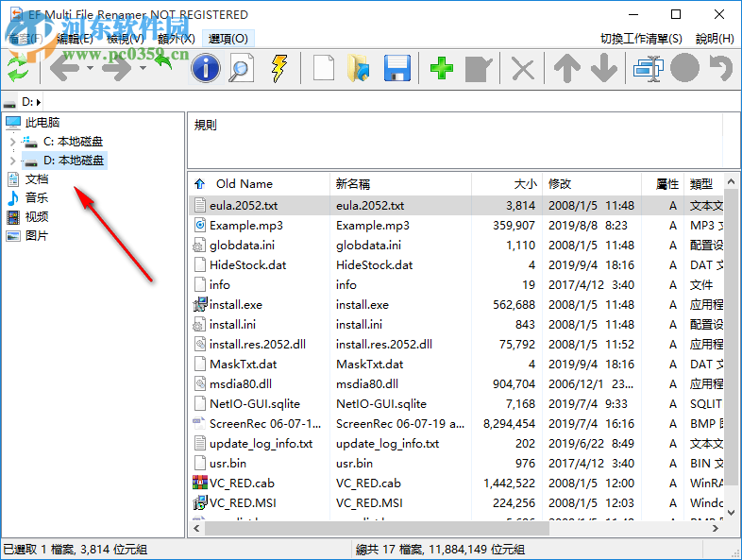
Task: Select D: 本地磁盘 in the tree
Action: point(74,161)
